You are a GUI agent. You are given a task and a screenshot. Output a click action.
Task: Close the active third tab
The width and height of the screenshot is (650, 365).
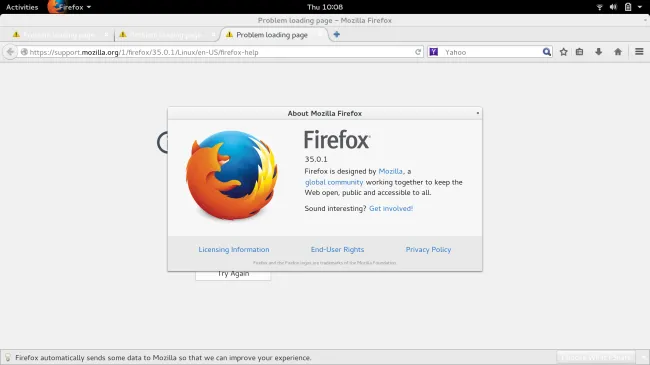click(x=320, y=35)
